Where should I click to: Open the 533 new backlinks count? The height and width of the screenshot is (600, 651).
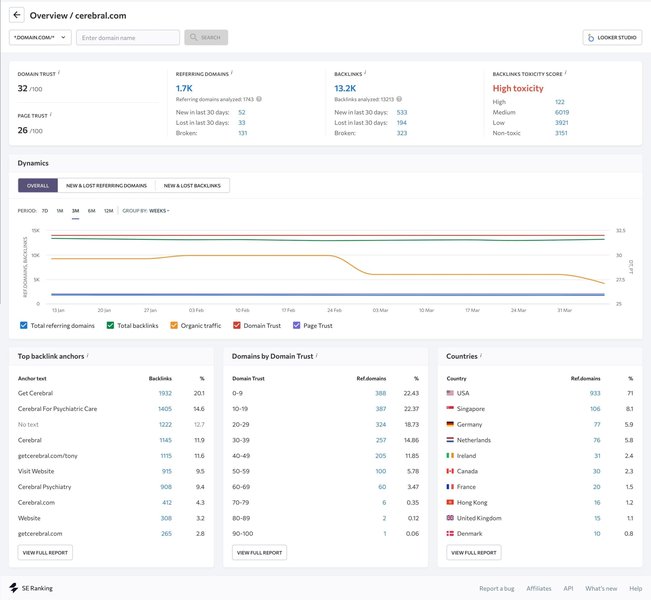[401, 112]
